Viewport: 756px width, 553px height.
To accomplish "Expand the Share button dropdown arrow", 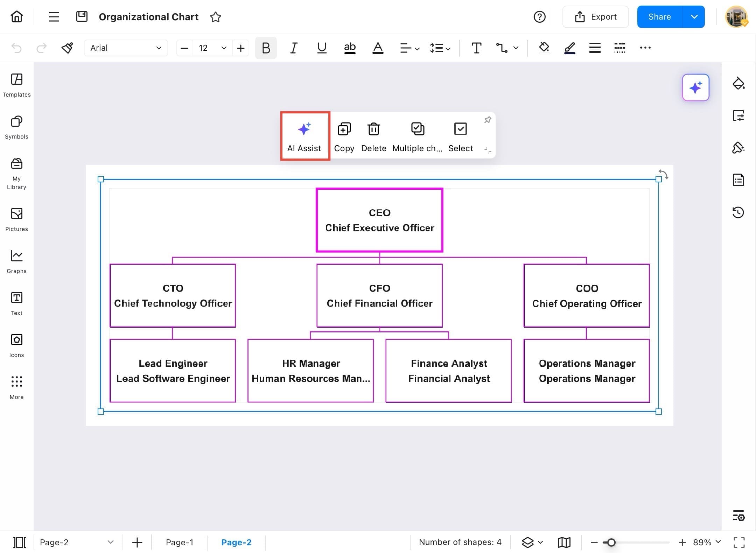I will coord(694,17).
